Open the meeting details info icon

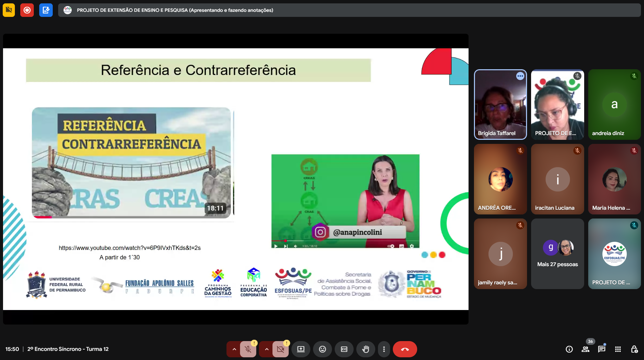click(x=569, y=349)
